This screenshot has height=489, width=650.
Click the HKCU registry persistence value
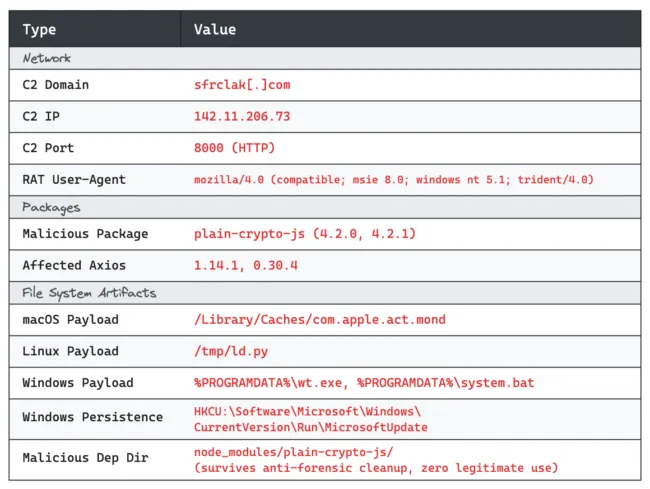pyautogui.click(x=310, y=419)
